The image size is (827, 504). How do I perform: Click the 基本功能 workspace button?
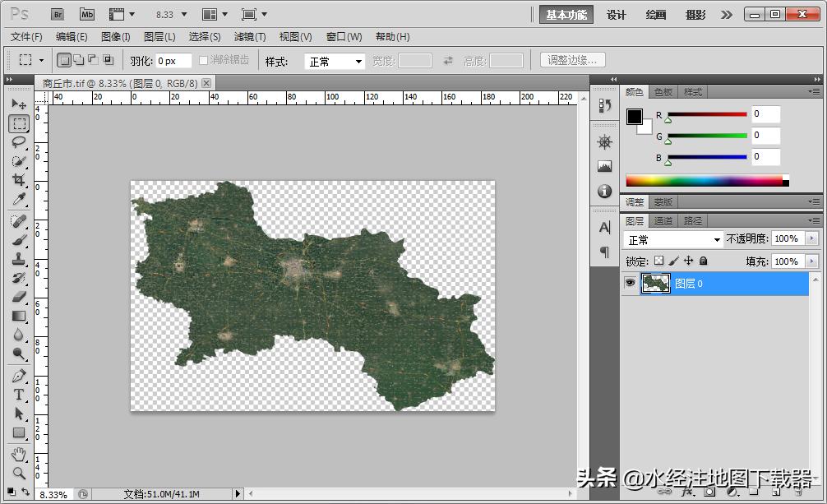(566, 15)
